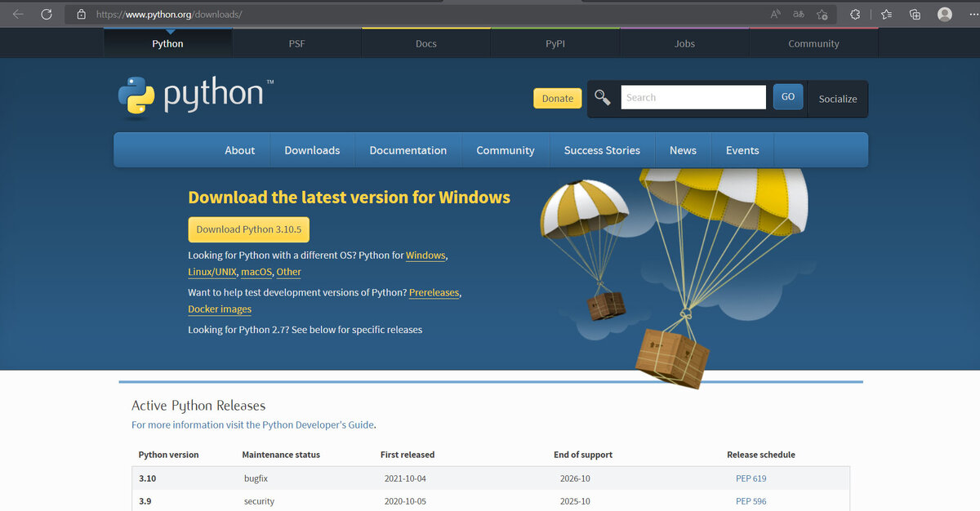980x511 pixels.
Task: Follow the Windows link
Action: point(425,255)
